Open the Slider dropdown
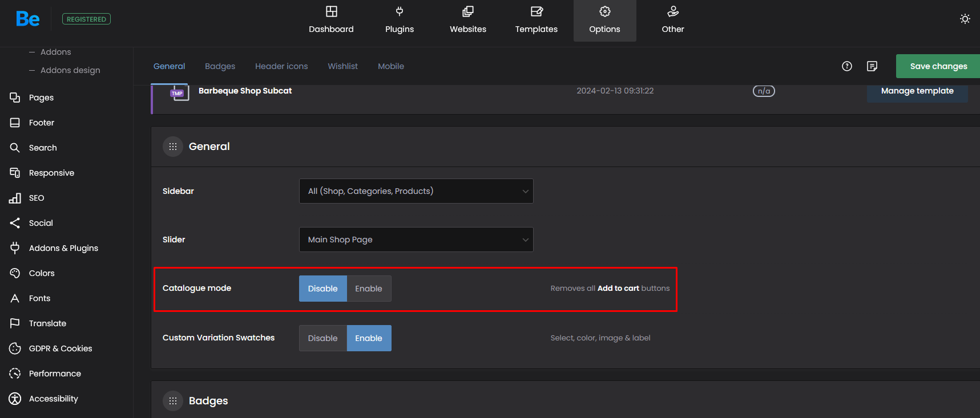980x418 pixels. (416, 240)
